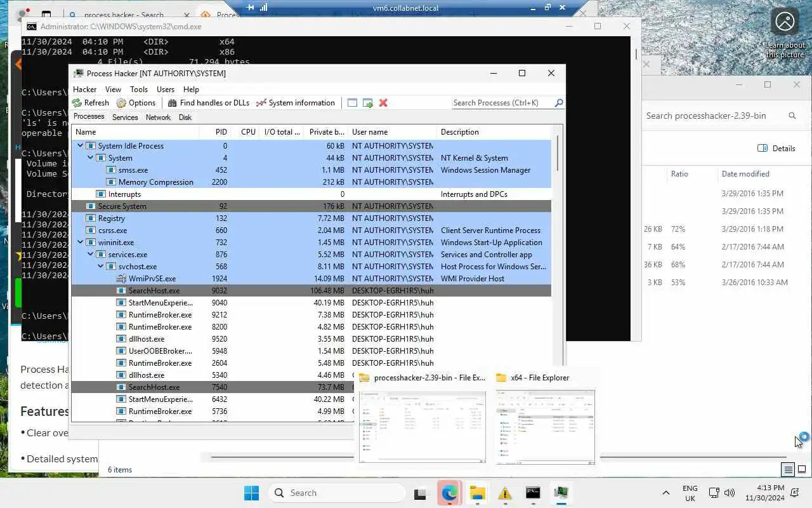This screenshot has width=812, height=508.
Task: Open the Help menu
Action: 191,90
